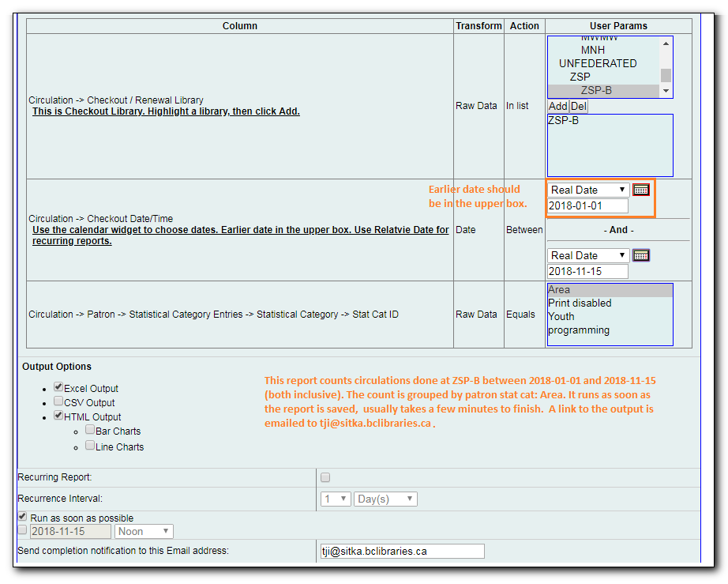Click the Transform column header
The image size is (728, 584).
coord(478,26)
